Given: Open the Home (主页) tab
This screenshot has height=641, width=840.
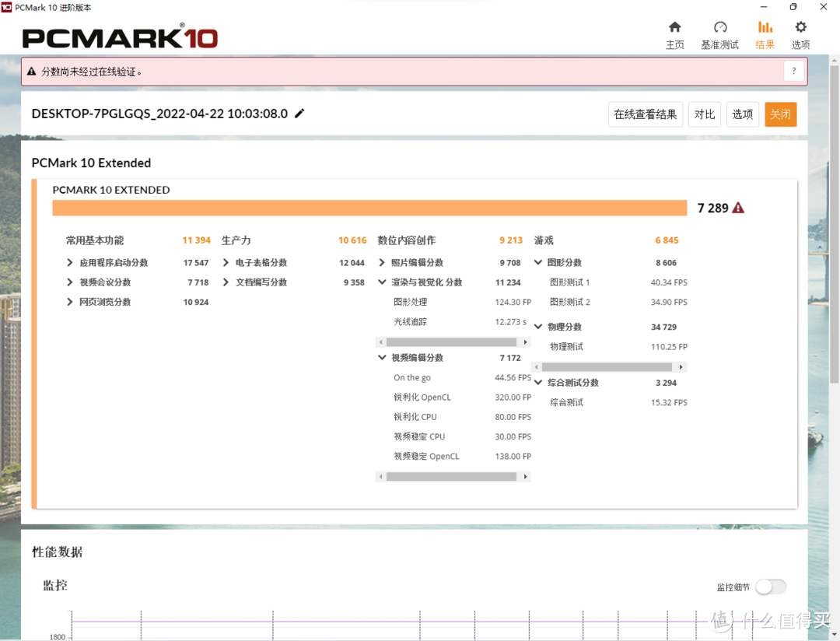Looking at the screenshot, I should (x=674, y=35).
